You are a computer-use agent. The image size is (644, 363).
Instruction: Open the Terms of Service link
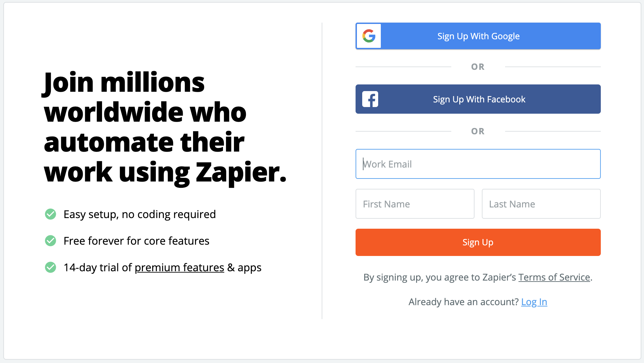[554, 277]
